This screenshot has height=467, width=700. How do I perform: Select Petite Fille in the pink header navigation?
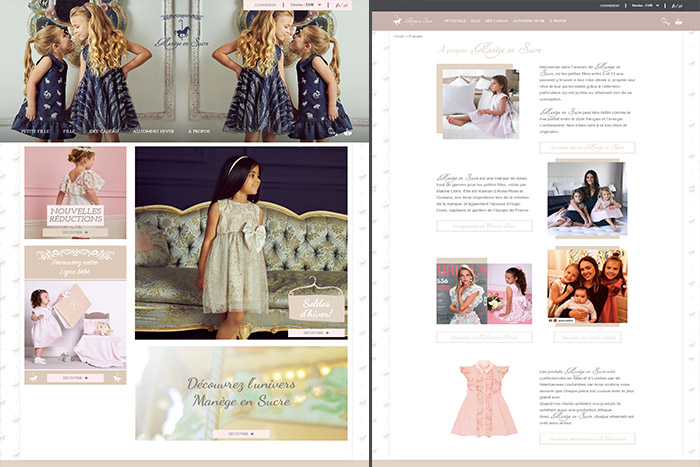(455, 21)
